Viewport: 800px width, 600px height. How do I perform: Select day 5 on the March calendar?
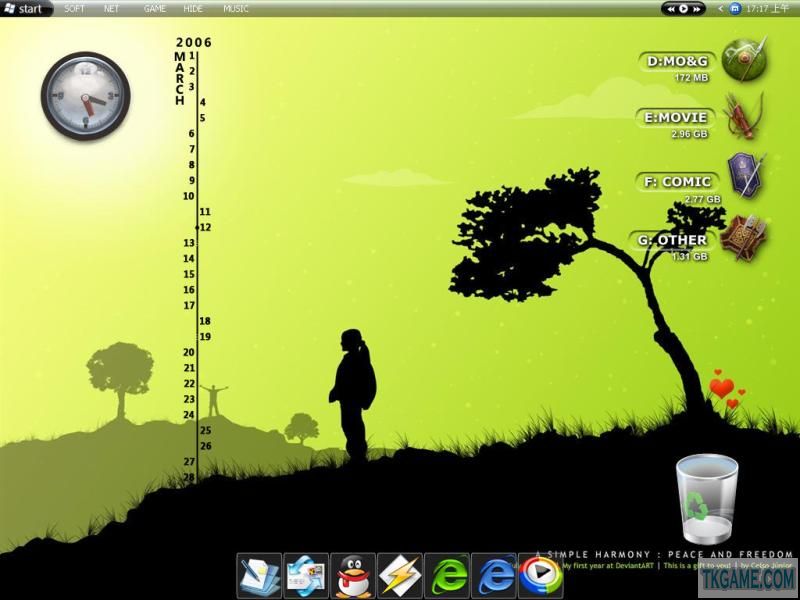point(203,118)
